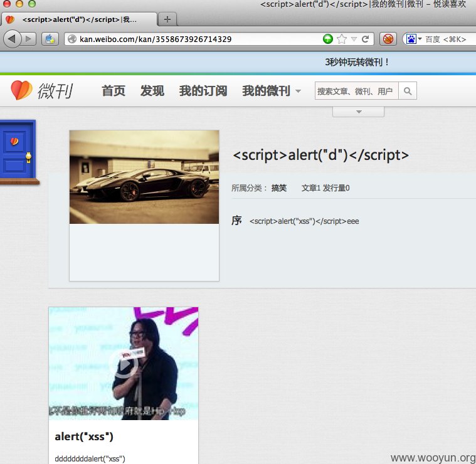
Task: Click the green arrow icon in the address bar
Action: 328,39
